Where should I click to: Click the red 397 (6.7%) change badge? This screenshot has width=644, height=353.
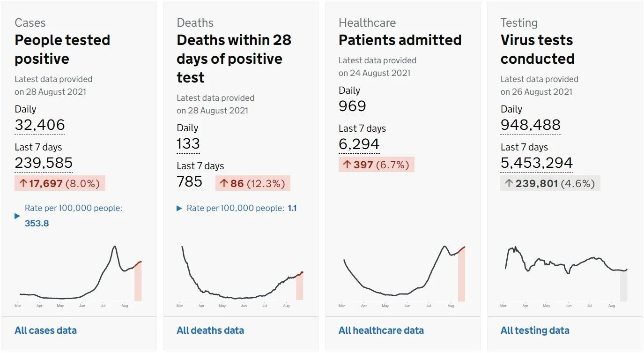377,165
